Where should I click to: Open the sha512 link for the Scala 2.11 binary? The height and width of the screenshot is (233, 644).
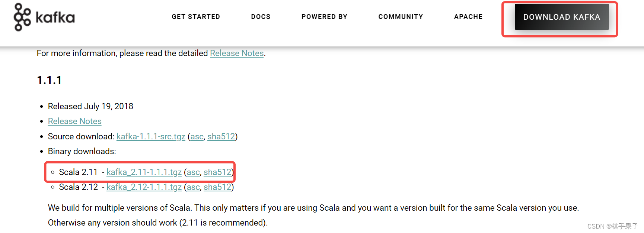(217, 172)
